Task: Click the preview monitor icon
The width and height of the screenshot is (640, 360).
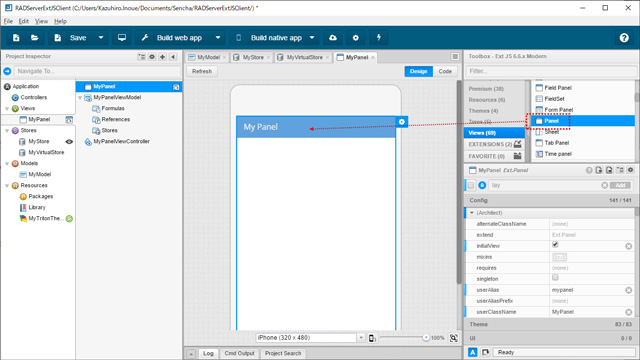Action: tap(122, 38)
